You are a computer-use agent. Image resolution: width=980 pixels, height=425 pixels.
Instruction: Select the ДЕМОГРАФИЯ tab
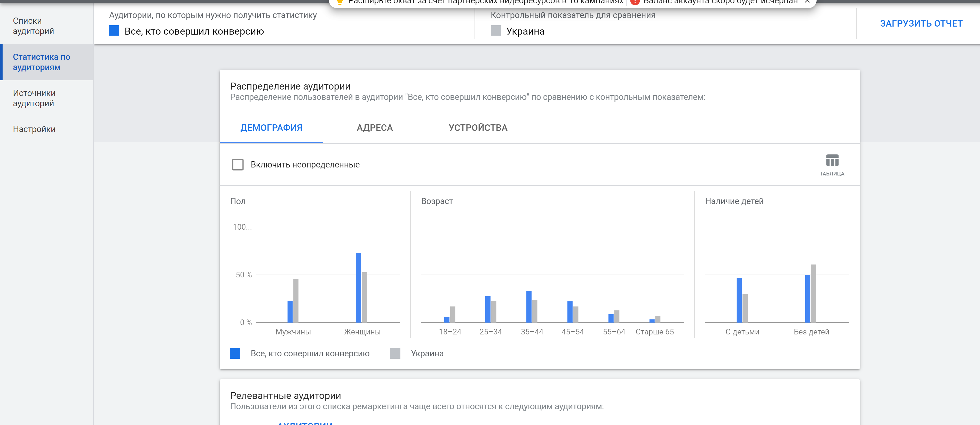271,128
